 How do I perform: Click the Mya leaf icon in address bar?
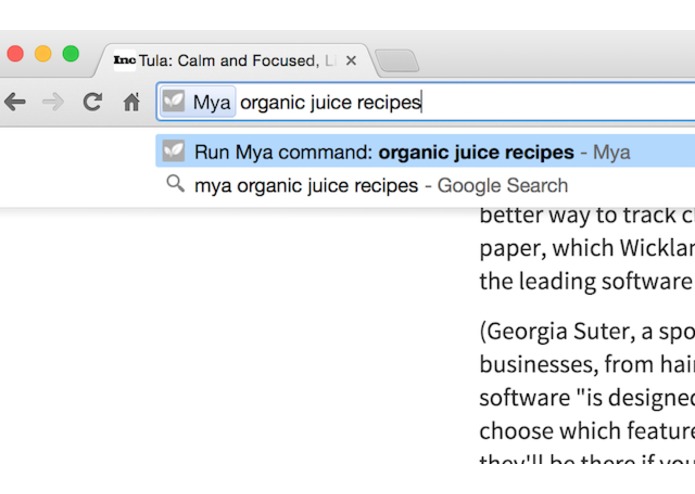(x=173, y=101)
